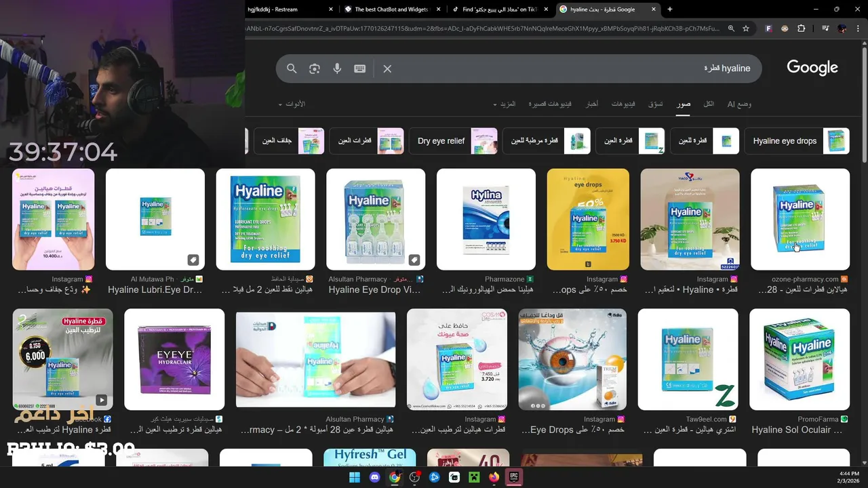Click the taskbar clock showing 4:44 PM
The width and height of the screenshot is (868, 488).
[x=848, y=476]
